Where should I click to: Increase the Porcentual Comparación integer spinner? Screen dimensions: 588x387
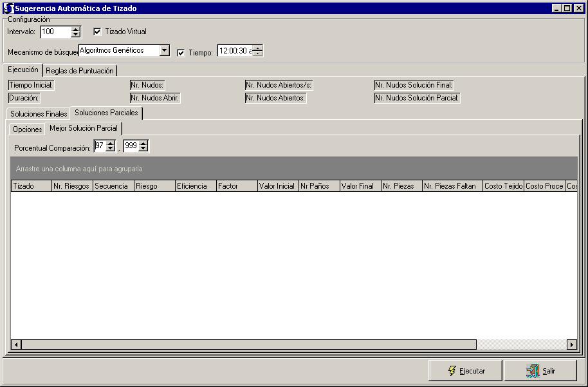(110, 144)
